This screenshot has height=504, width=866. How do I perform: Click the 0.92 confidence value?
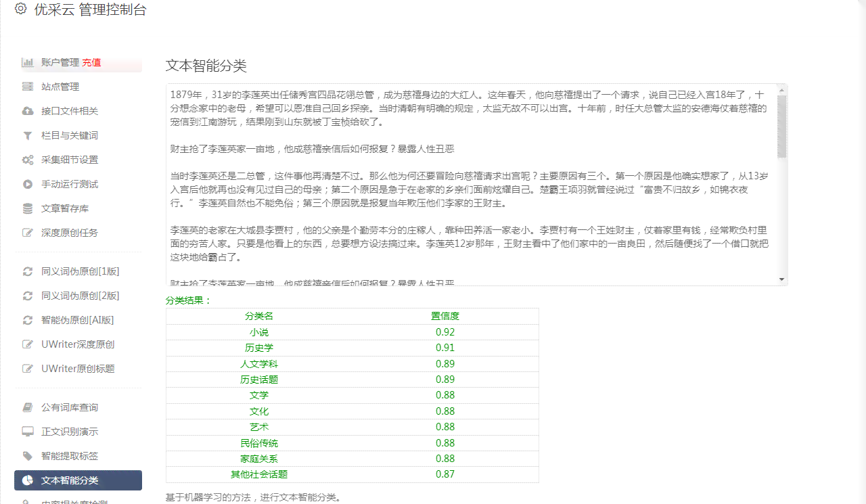(x=445, y=332)
